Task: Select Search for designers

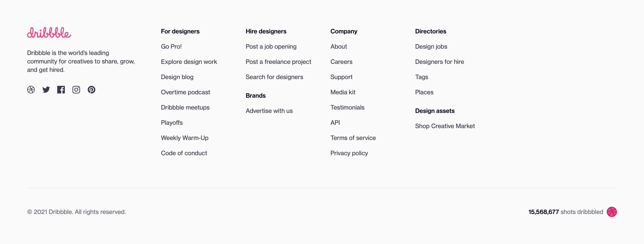Action: point(274,77)
